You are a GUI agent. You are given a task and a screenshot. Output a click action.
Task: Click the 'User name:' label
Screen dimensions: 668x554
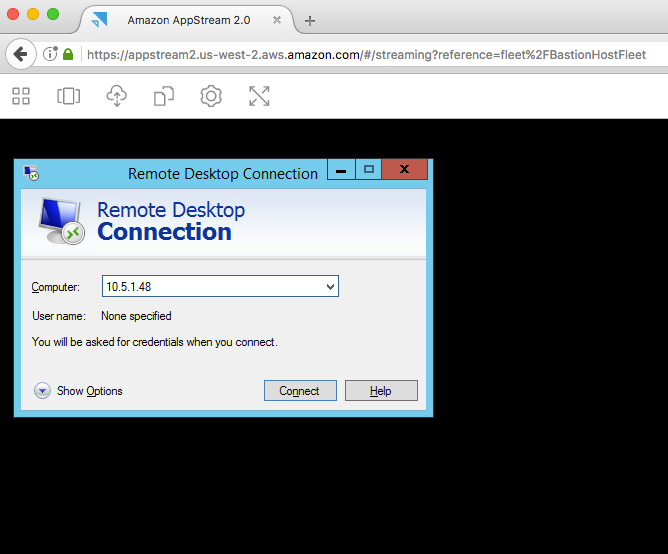pyautogui.click(x=59, y=316)
